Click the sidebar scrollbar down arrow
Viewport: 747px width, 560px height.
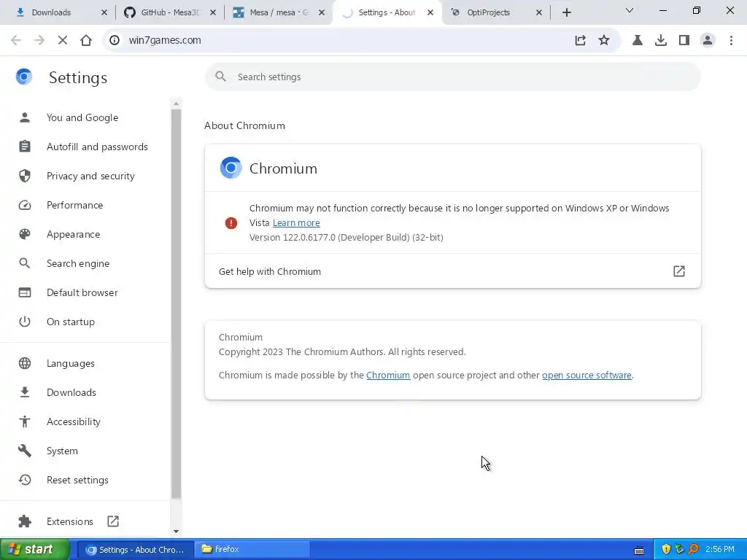coord(176,532)
